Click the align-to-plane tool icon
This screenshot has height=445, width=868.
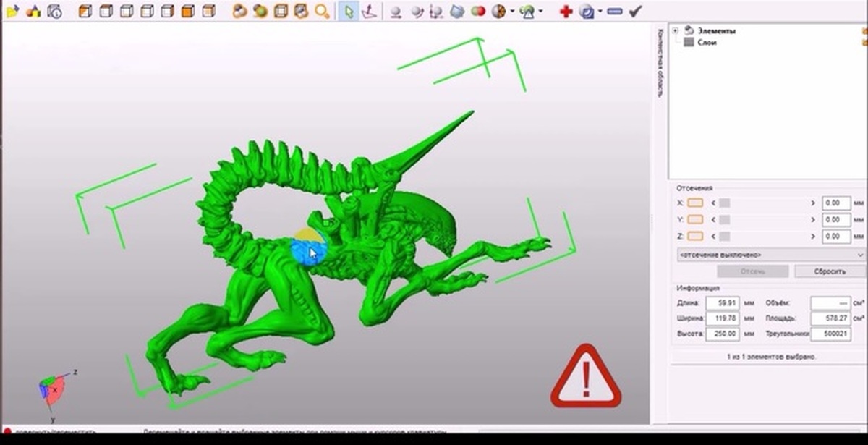coord(370,11)
